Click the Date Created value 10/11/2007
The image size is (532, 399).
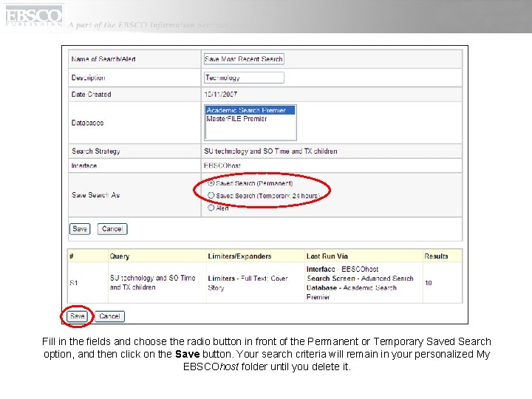click(220, 95)
